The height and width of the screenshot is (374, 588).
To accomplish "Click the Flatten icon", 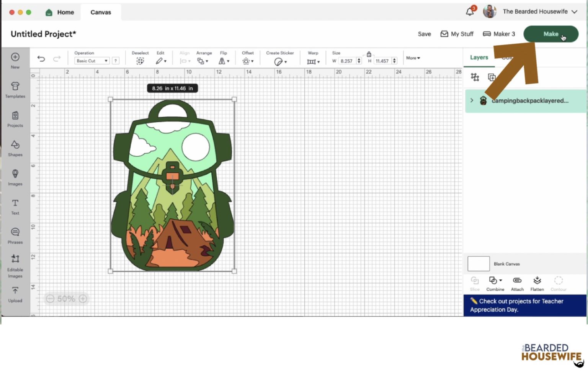I will 537,283.
